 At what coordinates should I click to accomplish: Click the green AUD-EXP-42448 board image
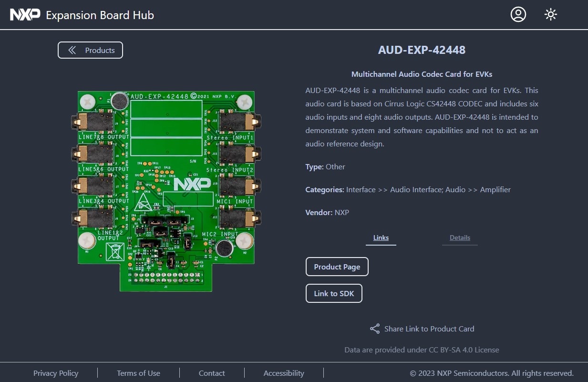pos(166,191)
